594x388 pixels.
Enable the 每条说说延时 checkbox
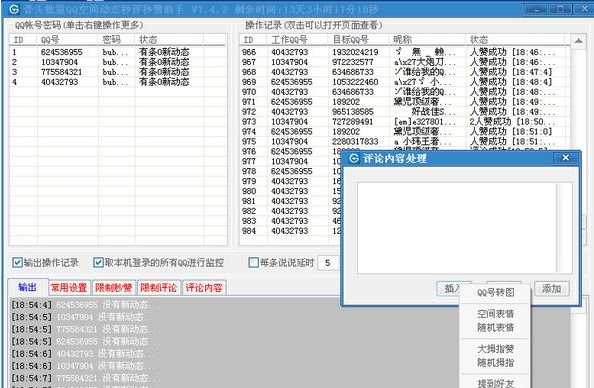tap(253, 262)
